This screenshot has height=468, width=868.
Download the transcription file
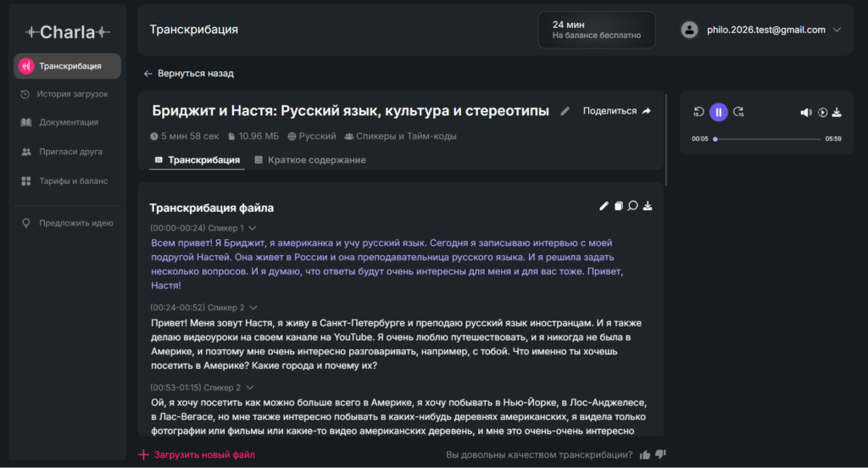(x=648, y=206)
